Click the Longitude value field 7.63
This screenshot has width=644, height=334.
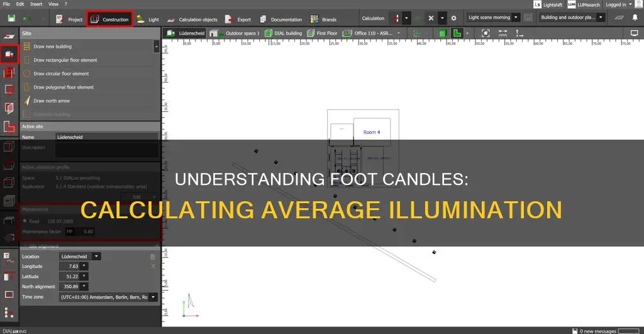pyautogui.click(x=69, y=266)
